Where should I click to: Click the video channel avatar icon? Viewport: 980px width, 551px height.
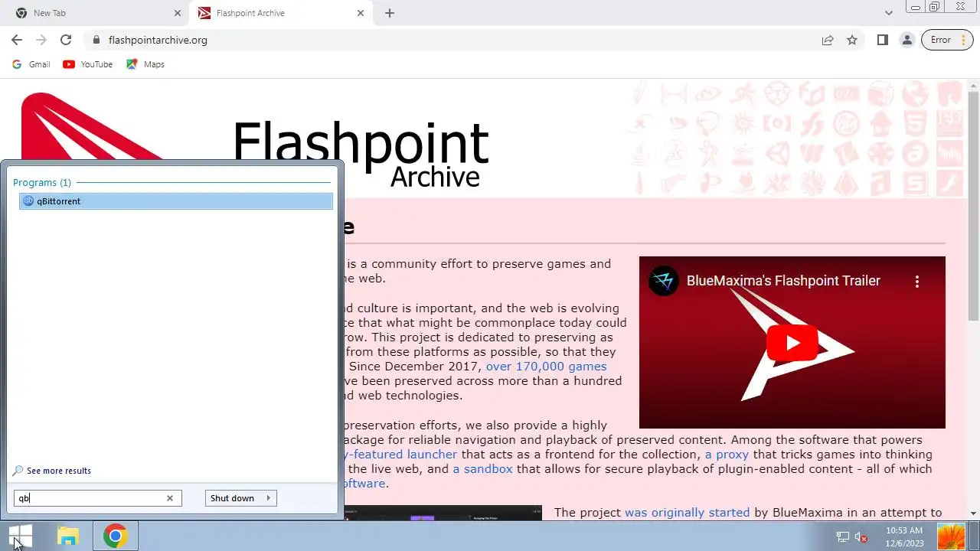click(663, 281)
